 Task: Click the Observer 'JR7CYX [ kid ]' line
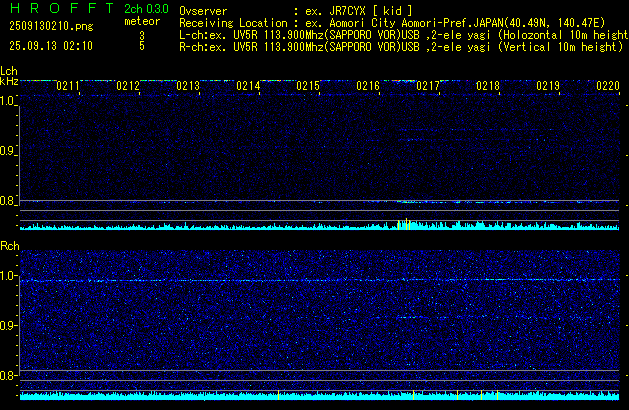tap(296, 11)
